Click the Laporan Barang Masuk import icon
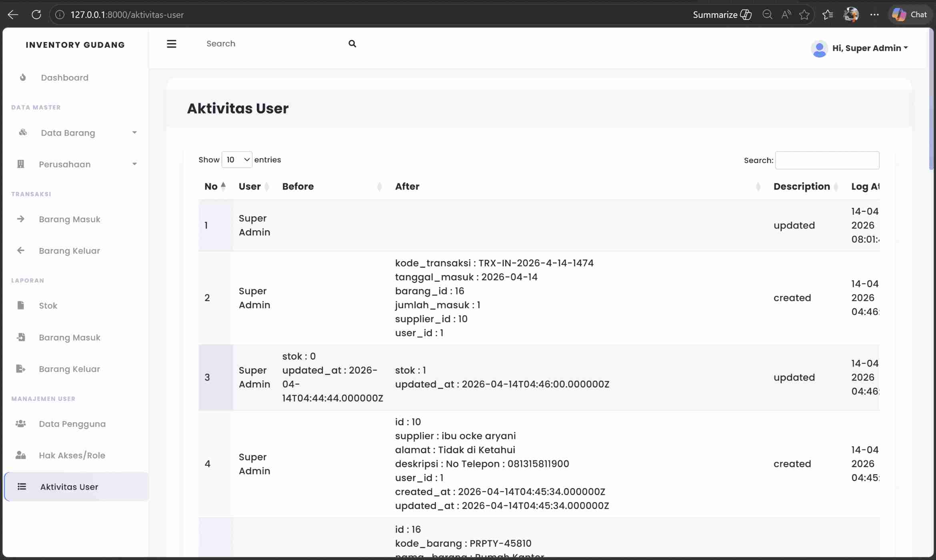The image size is (936, 560). [x=21, y=337]
